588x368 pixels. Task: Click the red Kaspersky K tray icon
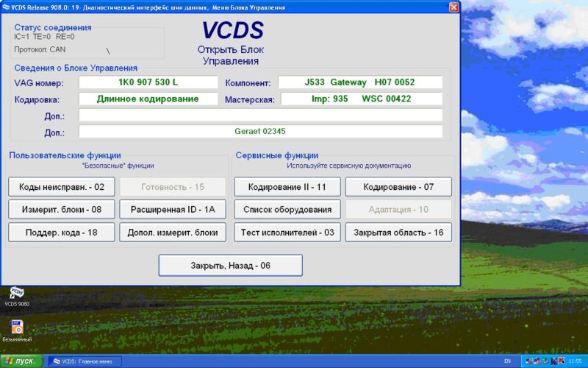point(562,361)
